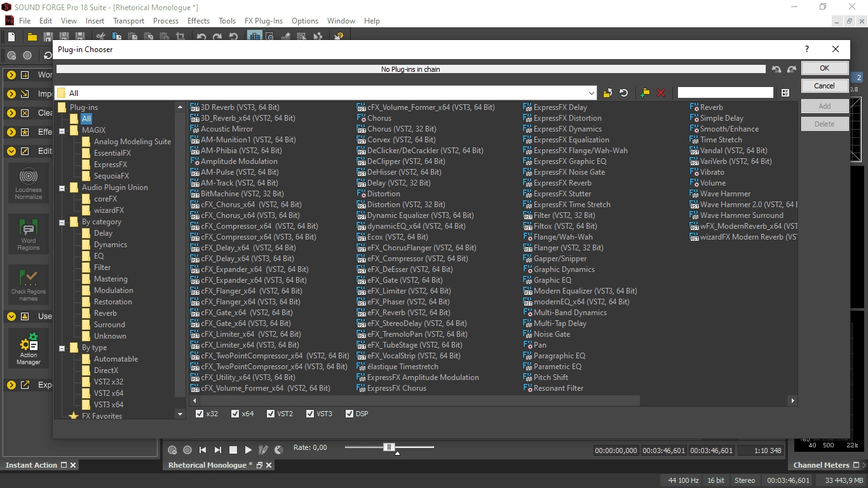Screen dimensions: 868x488
Task: Click Go to End transport button
Action: (x=218, y=450)
